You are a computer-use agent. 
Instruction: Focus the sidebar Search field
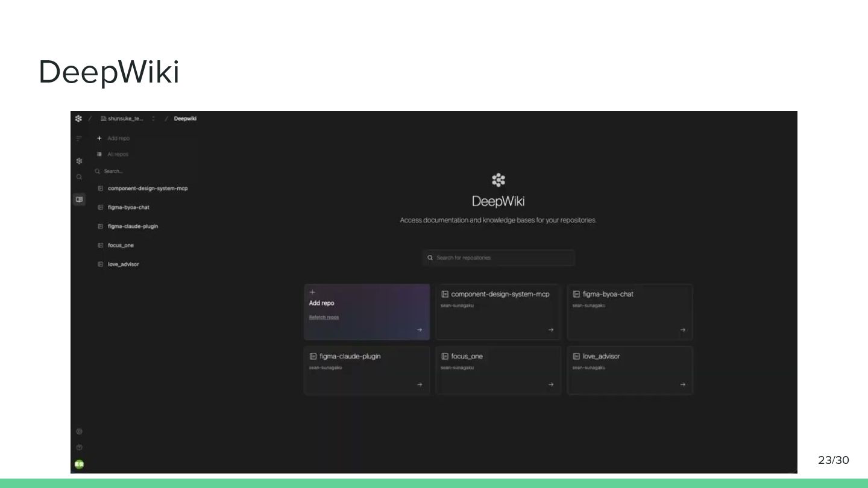point(145,171)
